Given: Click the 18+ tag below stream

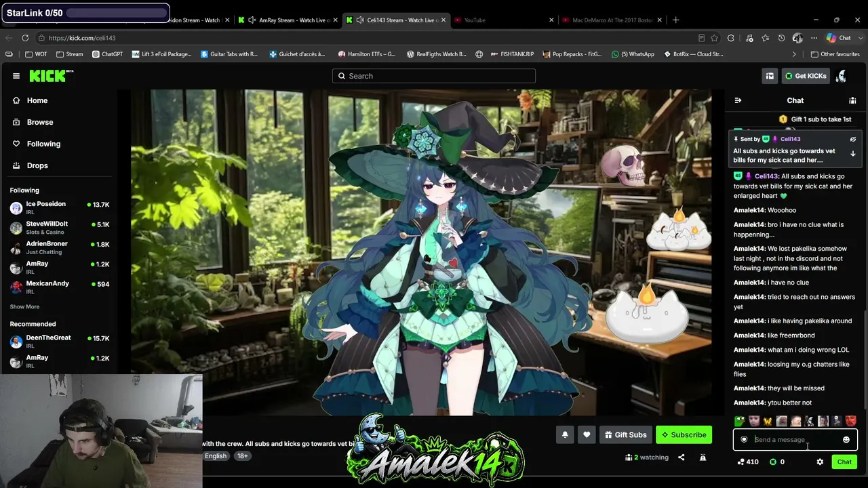Looking at the screenshot, I should point(242,456).
